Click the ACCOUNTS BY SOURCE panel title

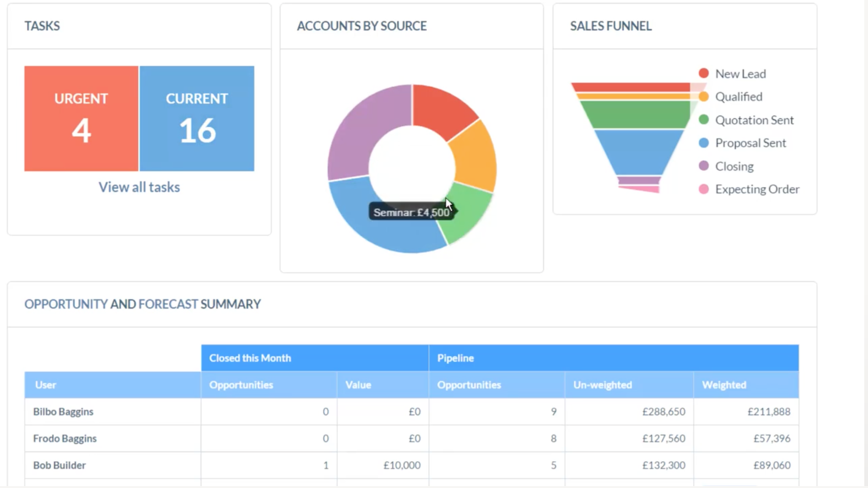tap(362, 26)
